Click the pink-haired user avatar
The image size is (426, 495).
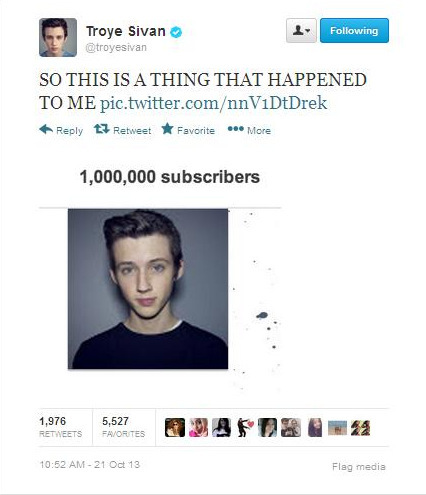[198, 427]
